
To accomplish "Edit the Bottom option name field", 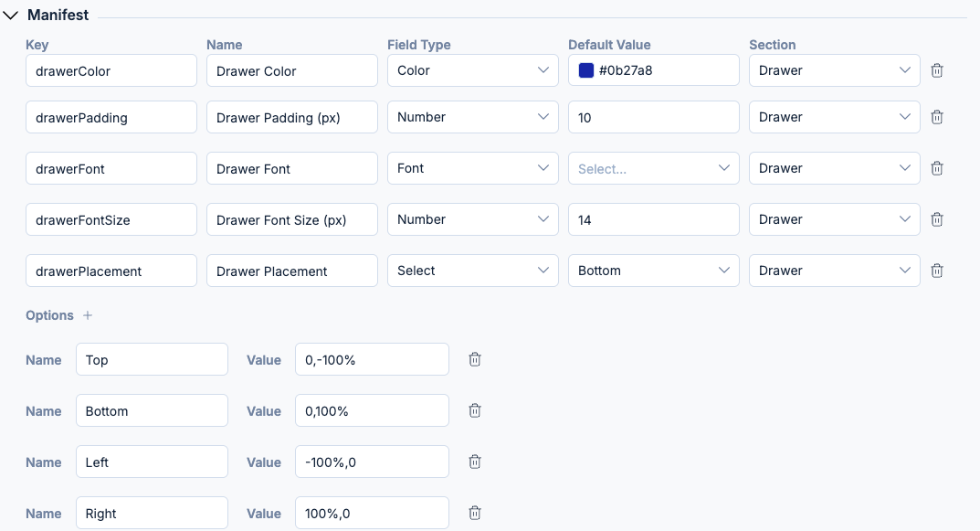I will [x=152, y=411].
